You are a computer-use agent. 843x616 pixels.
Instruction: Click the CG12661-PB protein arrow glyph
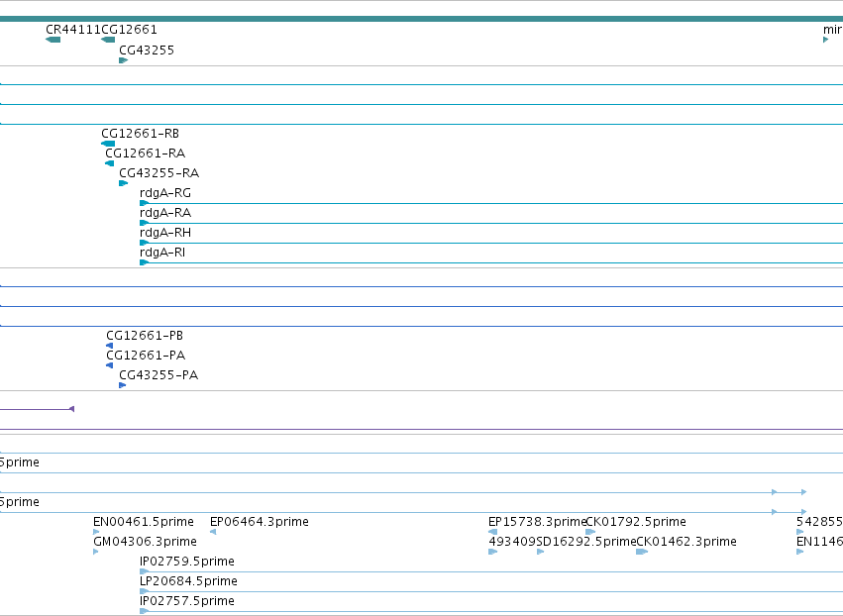[109, 346]
